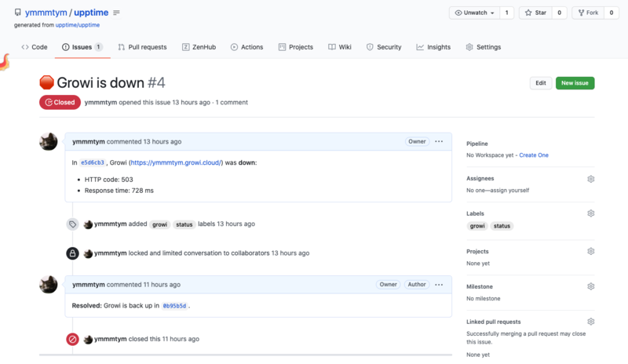Go to the Settings tab
Image resolution: width=628 pixels, height=364 pixels.
pyautogui.click(x=484, y=47)
